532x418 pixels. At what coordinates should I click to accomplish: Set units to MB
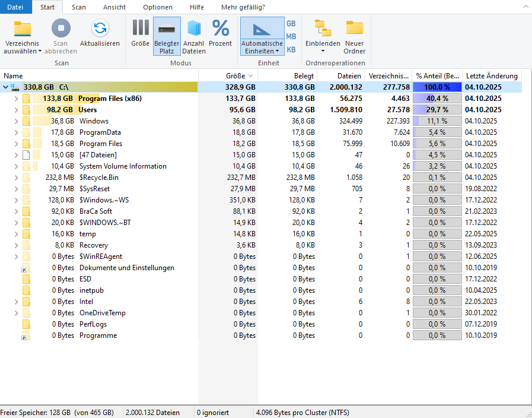pyautogui.click(x=291, y=36)
